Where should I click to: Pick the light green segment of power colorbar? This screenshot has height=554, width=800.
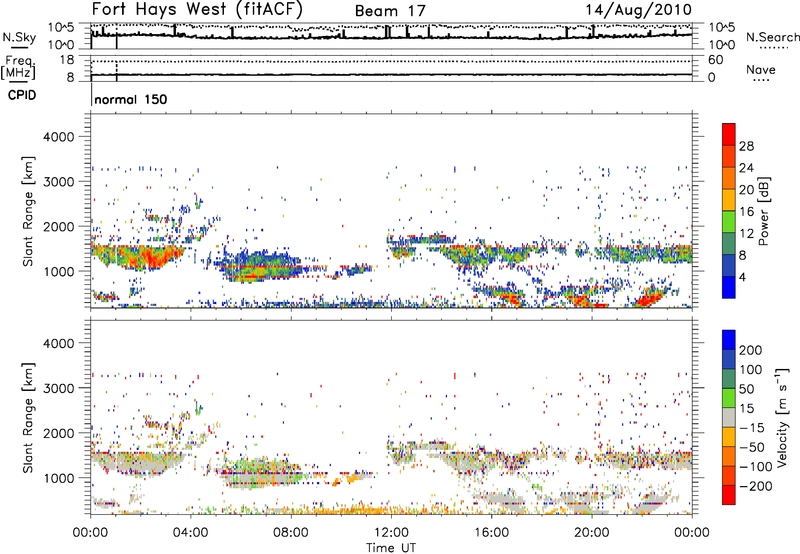click(729, 222)
